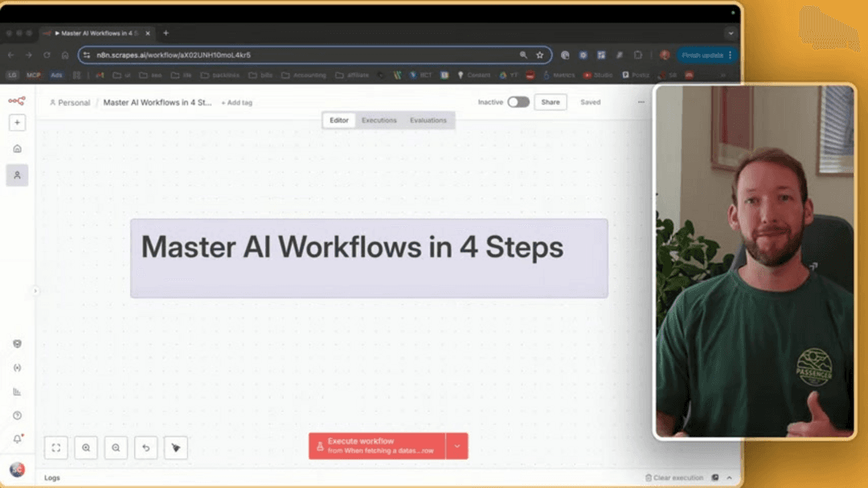Open the workflow options three-dot menu
The height and width of the screenshot is (488, 868).
[641, 103]
